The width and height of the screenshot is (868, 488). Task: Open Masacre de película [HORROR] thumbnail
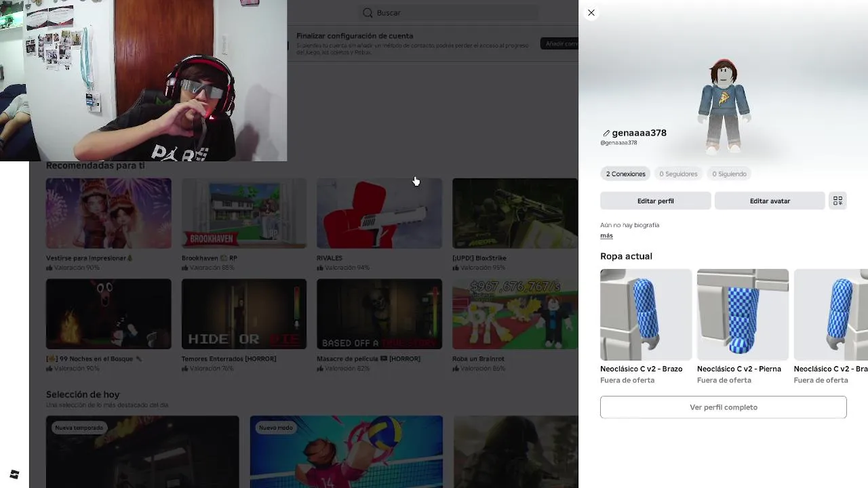[x=379, y=314]
